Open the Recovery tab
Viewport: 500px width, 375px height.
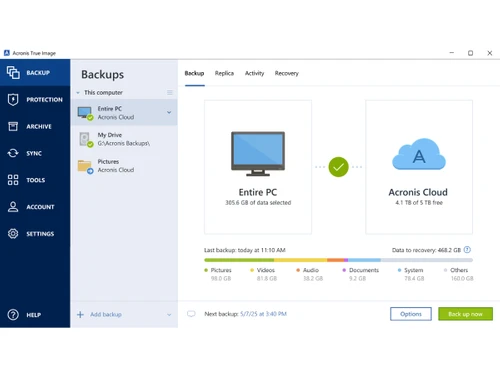tap(287, 73)
